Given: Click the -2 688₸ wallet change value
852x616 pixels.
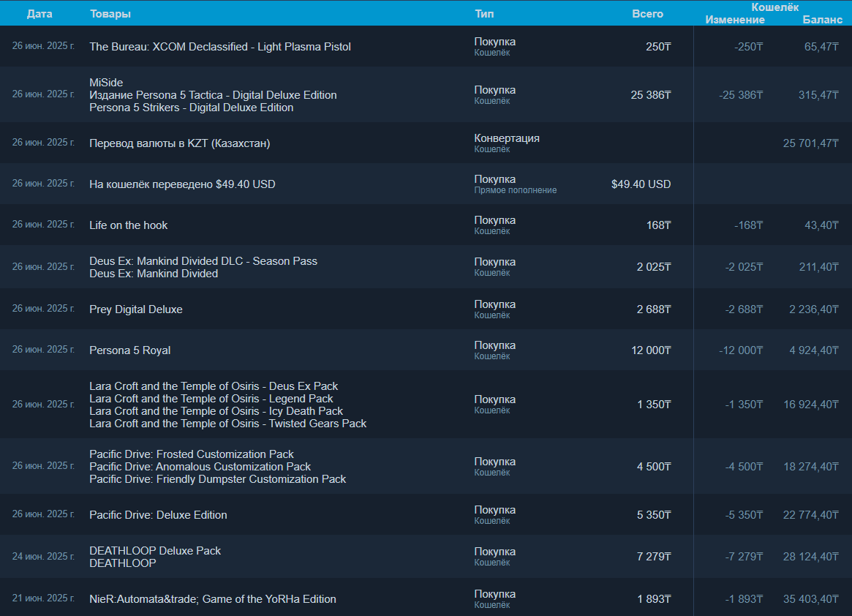Looking at the screenshot, I should (x=744, y=309).
